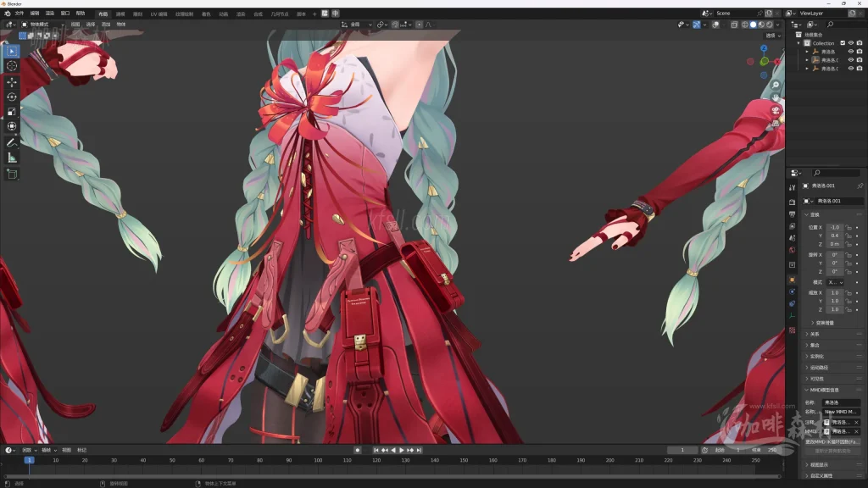Select the Cursor tool

[12, 66]
